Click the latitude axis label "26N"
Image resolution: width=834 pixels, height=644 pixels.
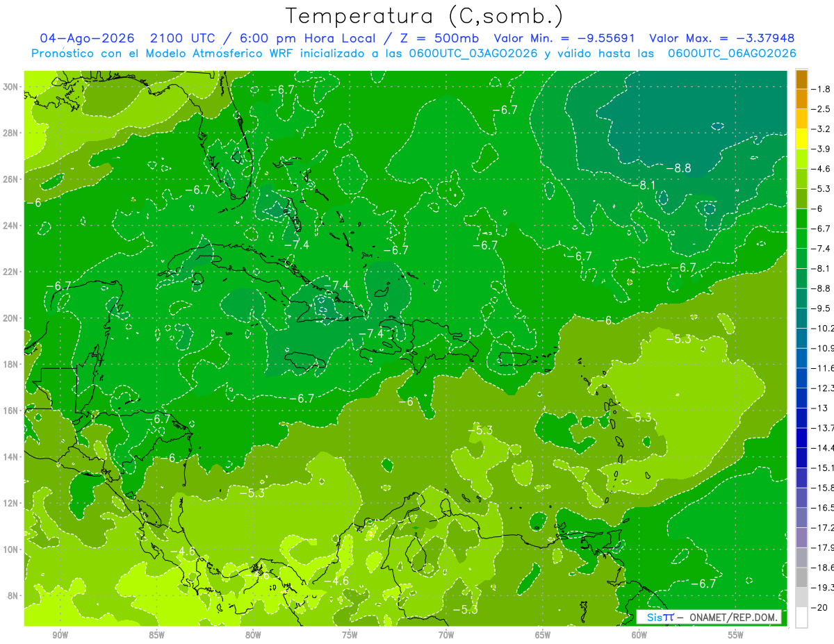tap(10, 179)
